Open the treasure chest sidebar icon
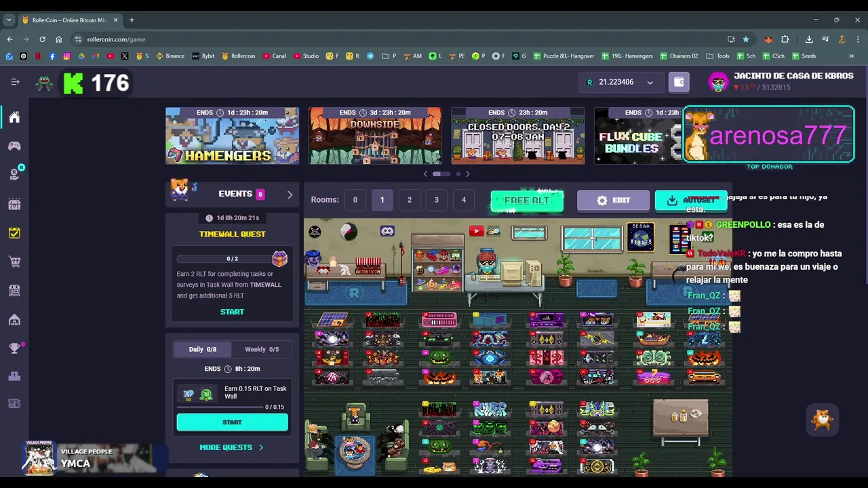The image size is (868, 488). pyautogui.click(x=14, y=204)
